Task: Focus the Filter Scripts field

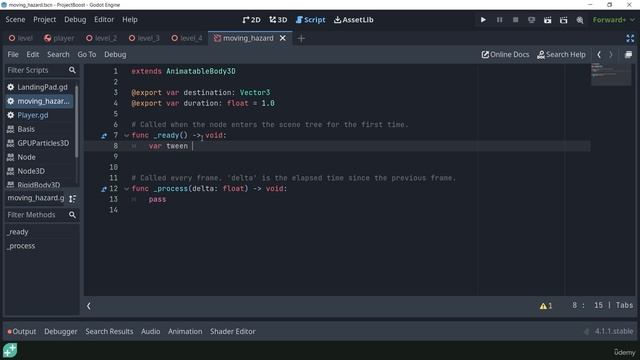Action: click(x=41, y=70)
